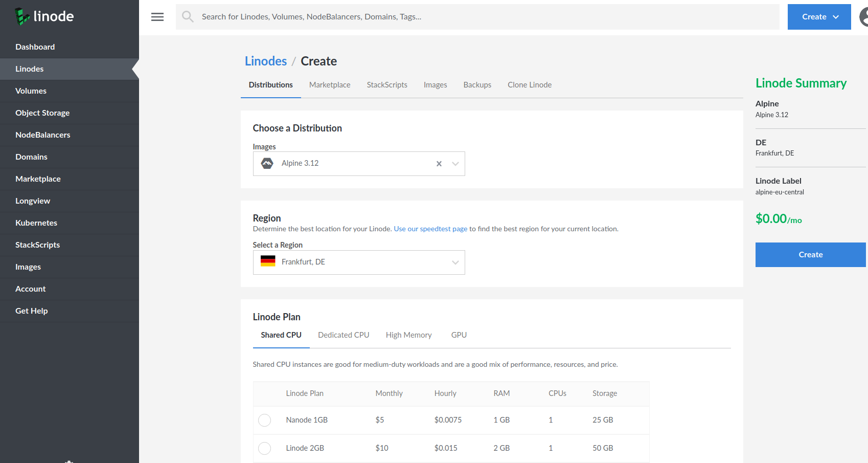
Task: Click the Frankfurt, DE region field
Action: tap(359, 262)
